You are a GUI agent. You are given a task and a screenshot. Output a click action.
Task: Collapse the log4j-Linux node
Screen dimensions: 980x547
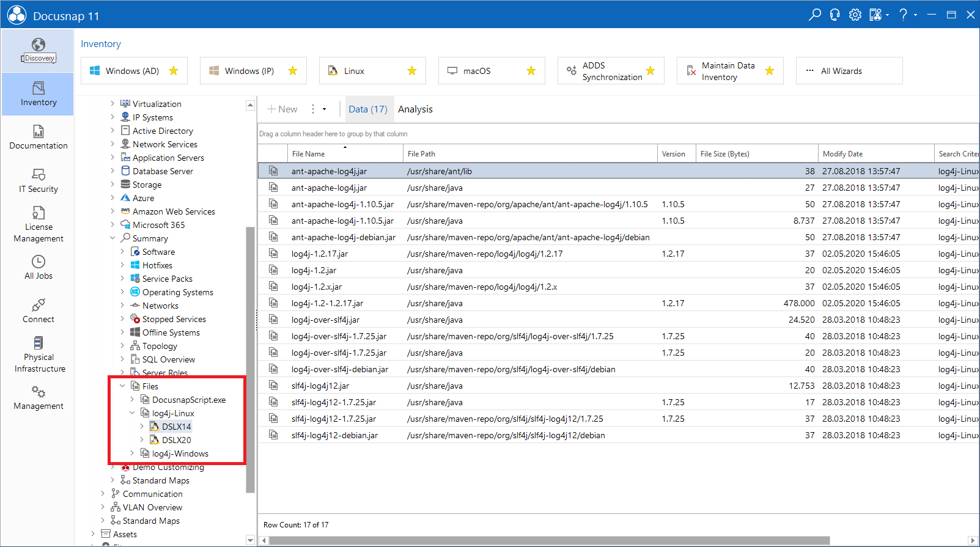(132, 413)
